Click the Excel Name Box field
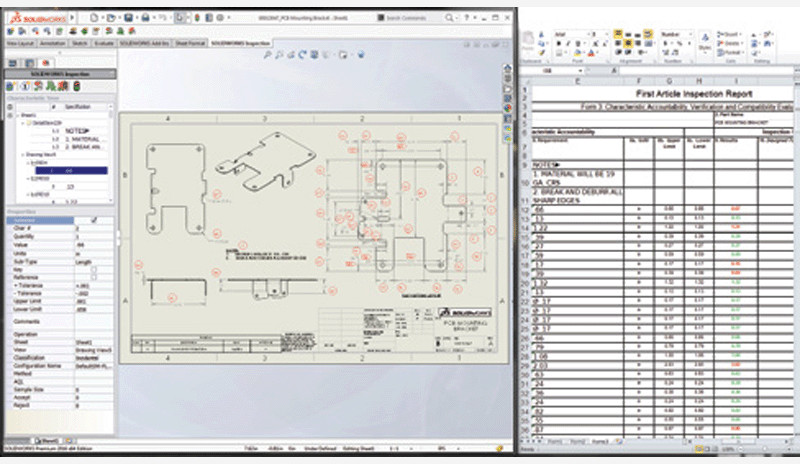Viewport: 800px width, 464px height. point(552,72)
